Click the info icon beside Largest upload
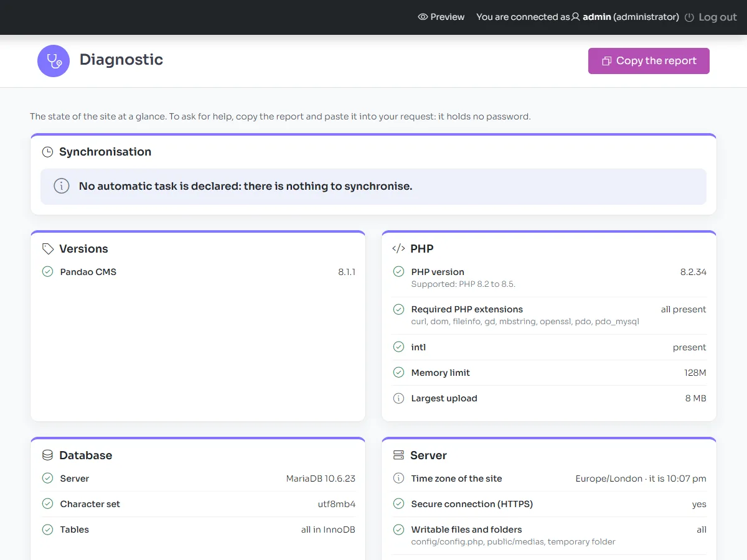This screenshot has width=747, height=560. [x=398, y=398]
